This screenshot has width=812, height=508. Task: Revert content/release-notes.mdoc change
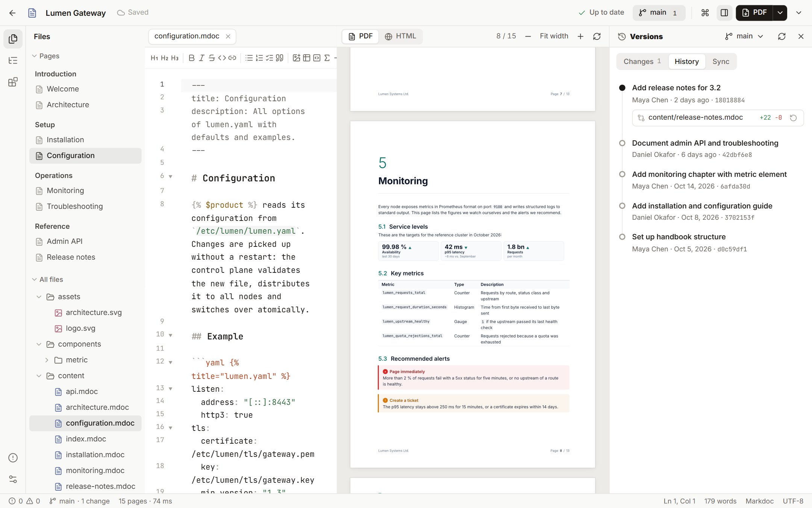(793, 118)
